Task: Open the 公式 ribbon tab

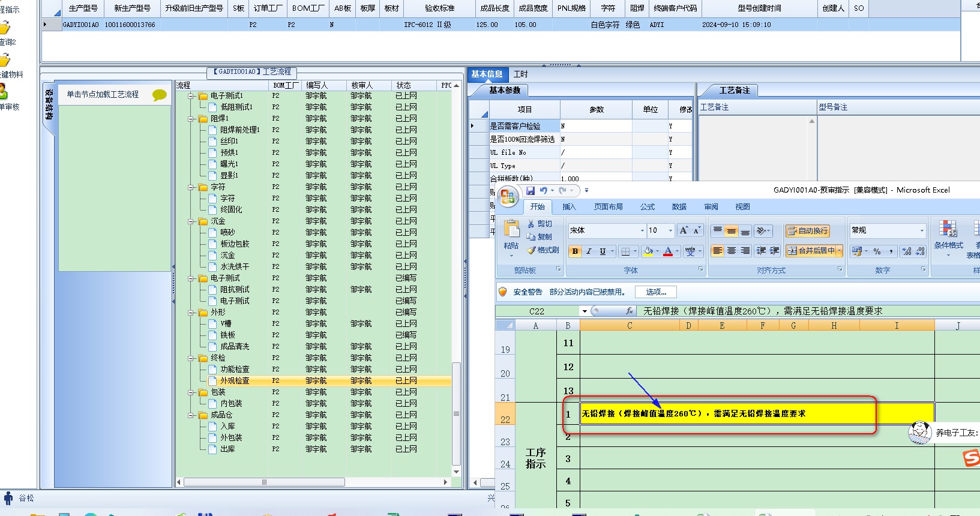Action: point(648,207)
